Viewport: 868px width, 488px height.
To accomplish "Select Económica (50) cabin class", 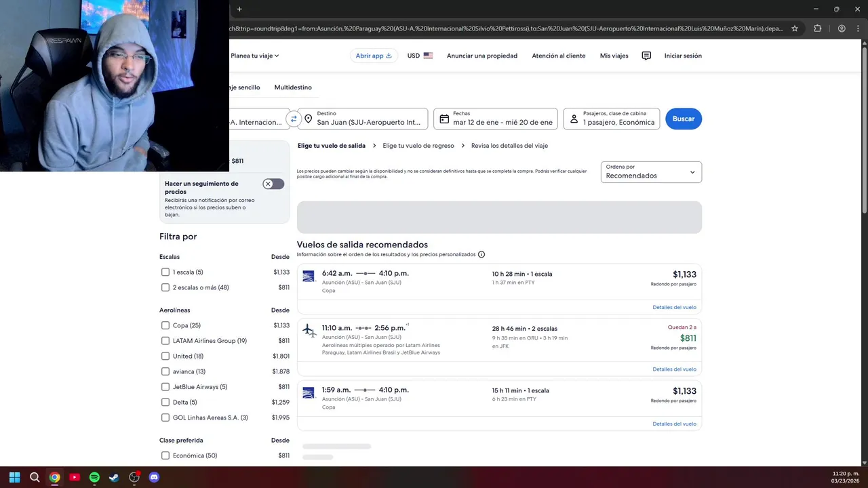I will click(x=165, y=455).
